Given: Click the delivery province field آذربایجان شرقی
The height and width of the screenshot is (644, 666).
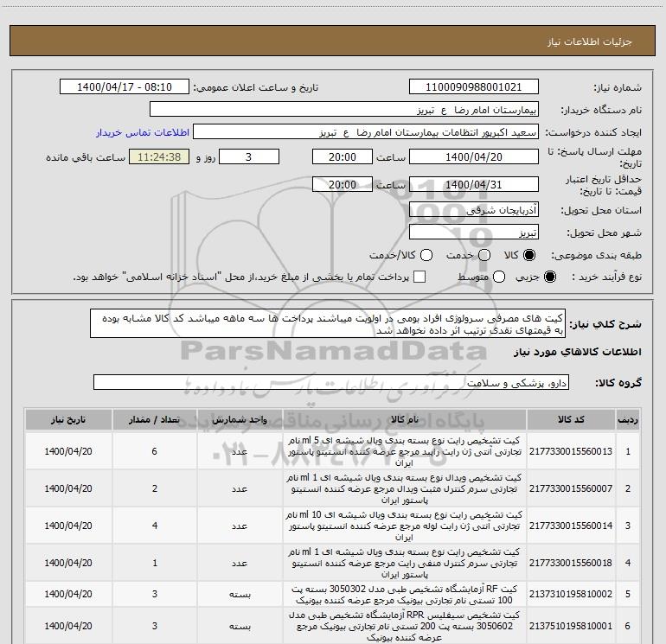Looking at the screenshot, I should [x=474, y=210].
